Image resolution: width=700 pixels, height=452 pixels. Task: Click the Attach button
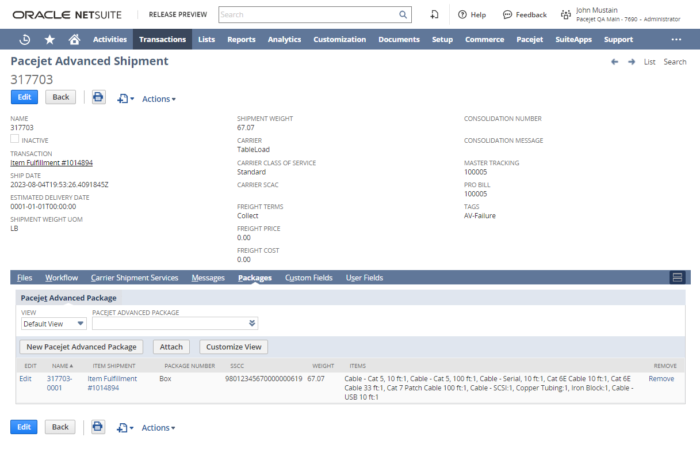(171, 347)
